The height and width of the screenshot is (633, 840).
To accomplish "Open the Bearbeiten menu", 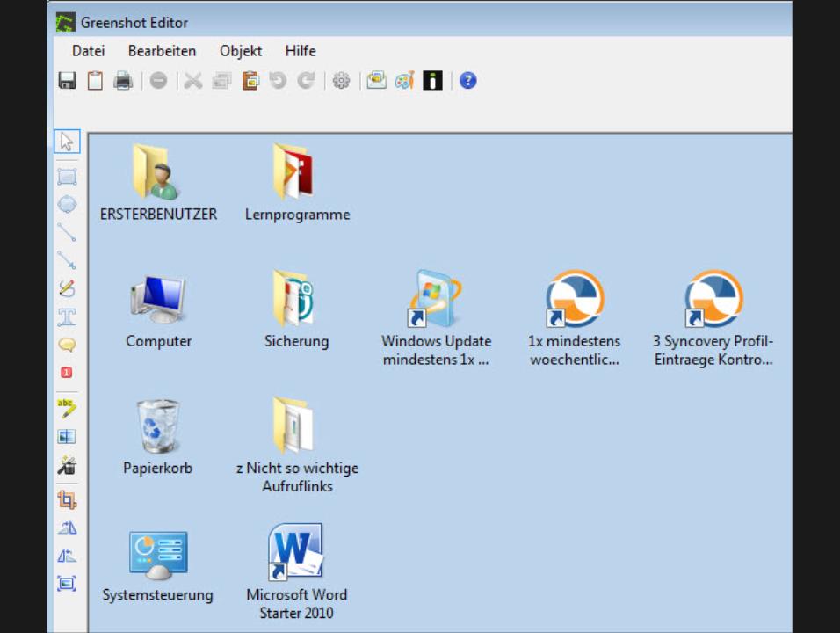I will (162, 51).
